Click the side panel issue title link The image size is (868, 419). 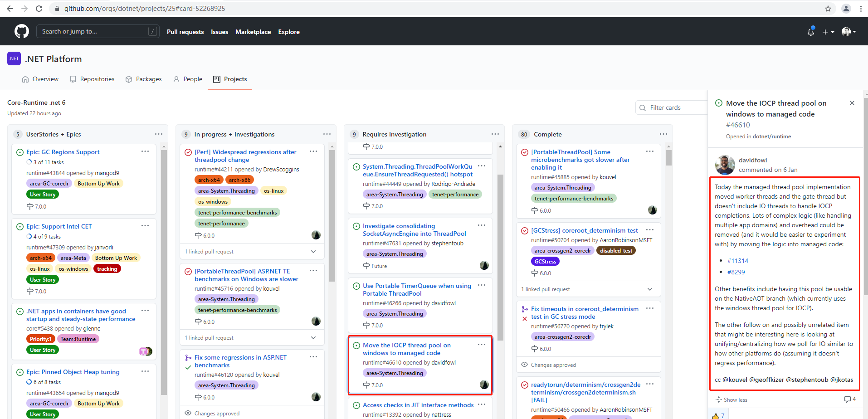pos(776,108)
